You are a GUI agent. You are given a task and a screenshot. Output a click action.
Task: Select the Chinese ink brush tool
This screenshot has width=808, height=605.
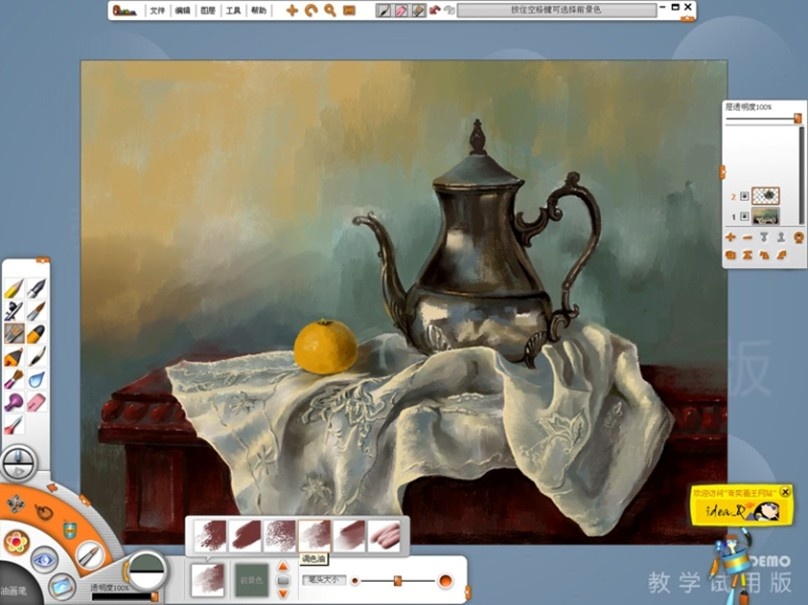click(x=36, y=357)
